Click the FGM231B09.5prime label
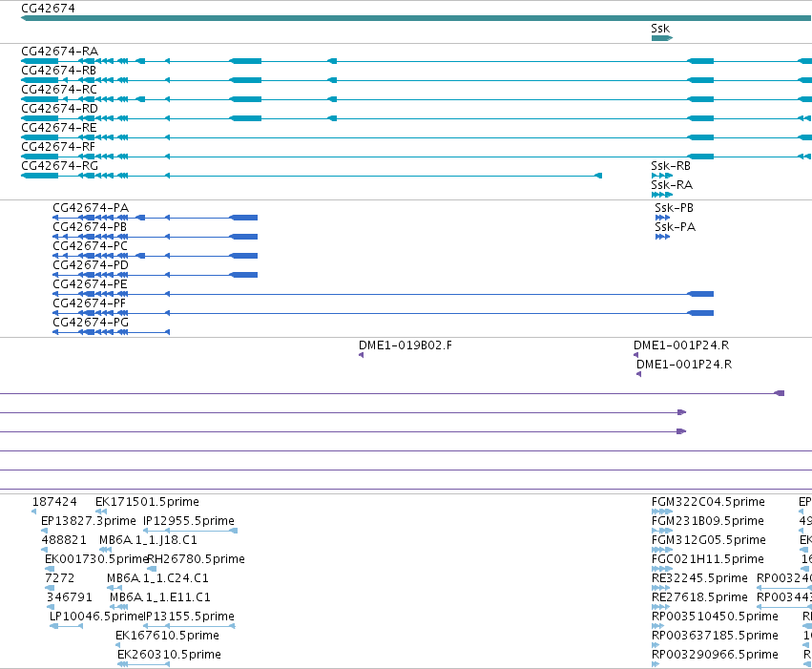This screenshot has width=812, height=669. tap(707, 521)
